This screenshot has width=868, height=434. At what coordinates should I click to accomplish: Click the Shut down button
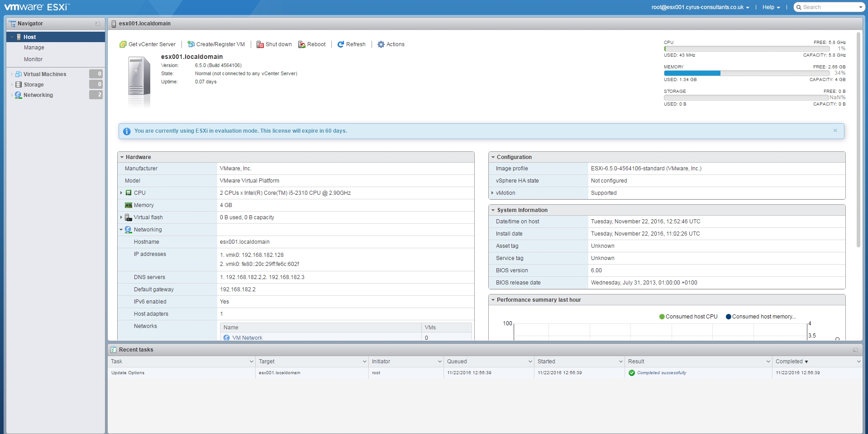[x=274, y=44]
